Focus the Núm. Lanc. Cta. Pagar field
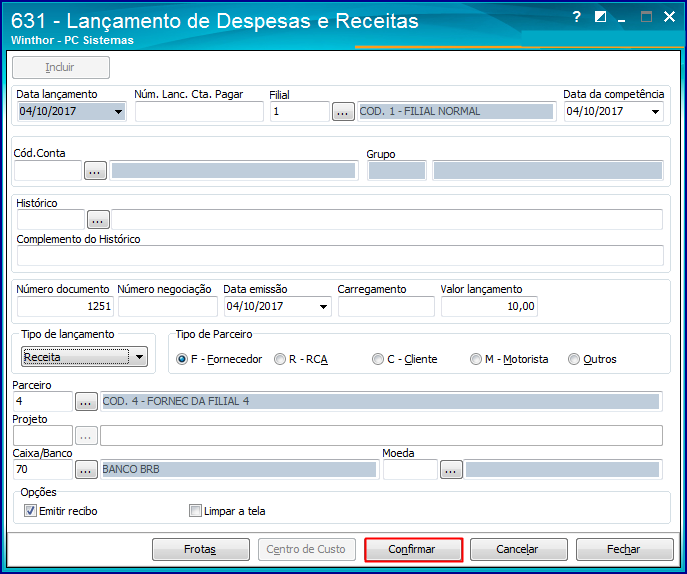 coord(199,112)
